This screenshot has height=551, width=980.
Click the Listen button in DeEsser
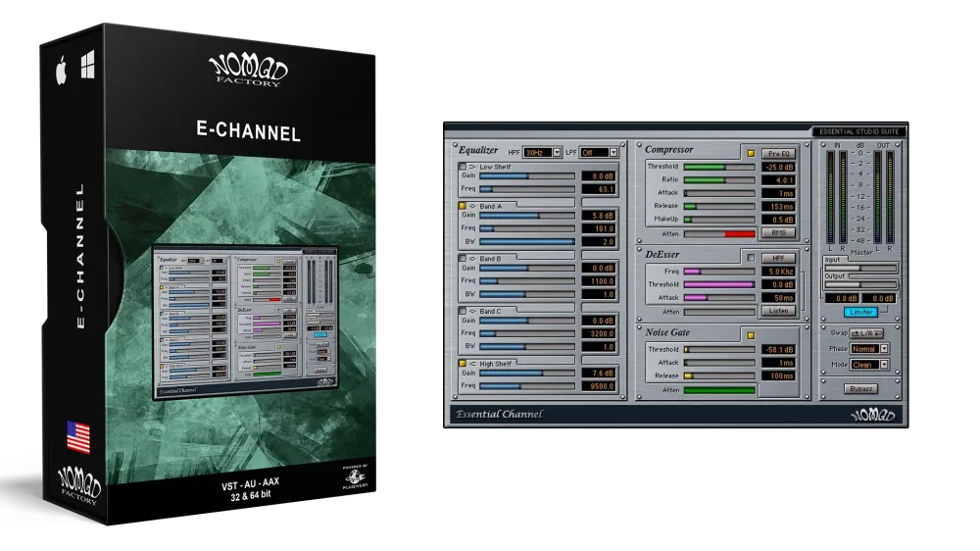tap(779, 311)
